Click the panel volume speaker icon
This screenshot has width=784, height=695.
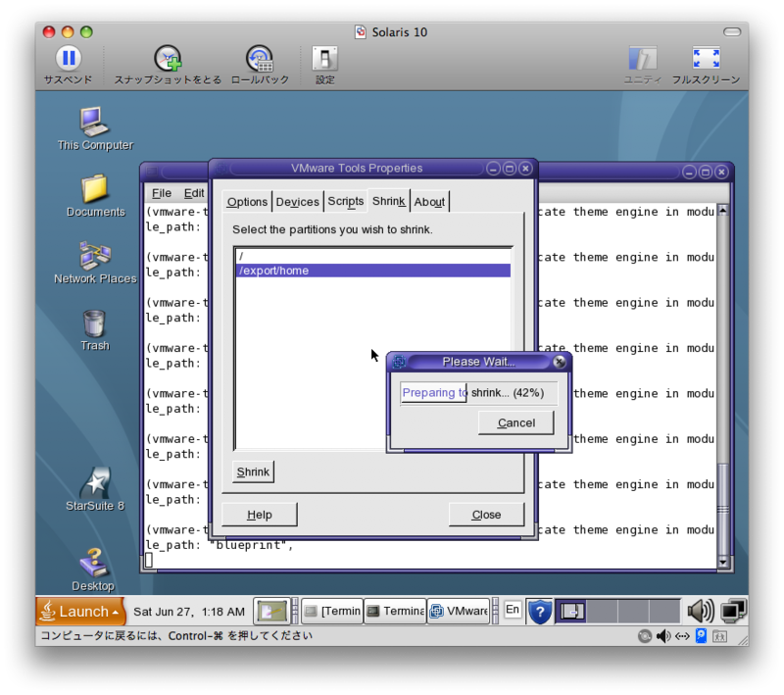point(701,611)
